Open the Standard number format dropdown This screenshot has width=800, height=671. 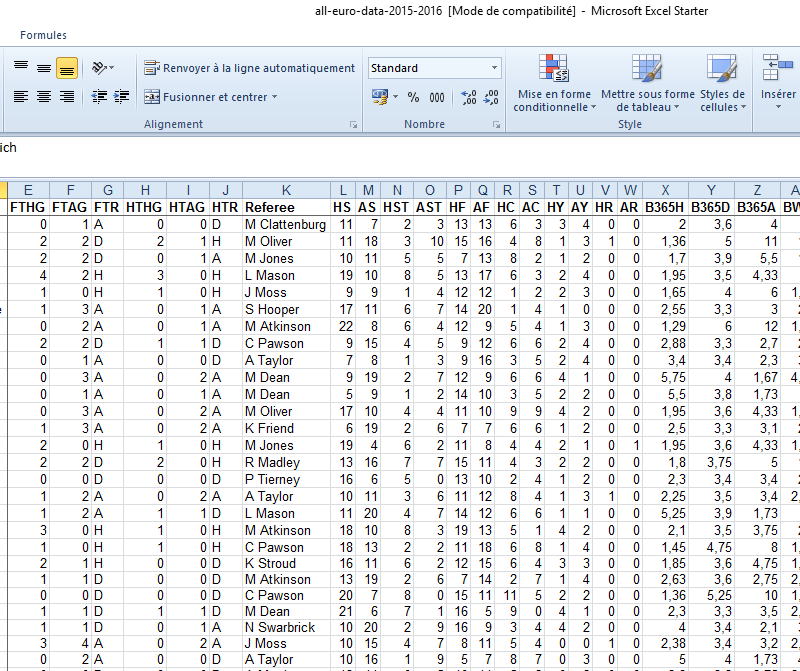(494, 68)
